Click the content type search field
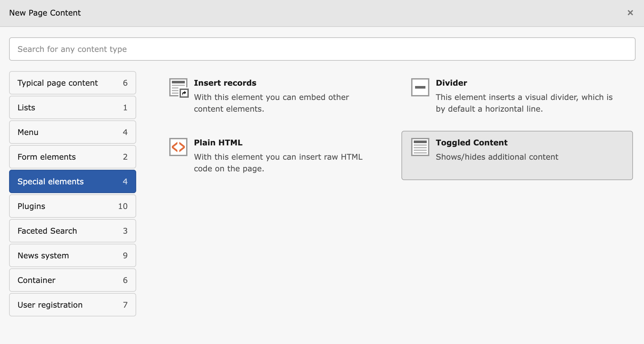 [x=322, y=49]
